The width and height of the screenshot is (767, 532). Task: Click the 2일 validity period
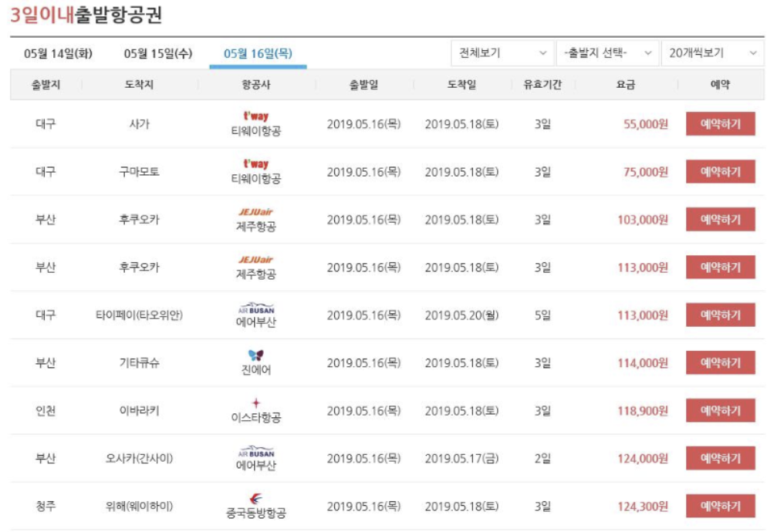click(542, 459)
